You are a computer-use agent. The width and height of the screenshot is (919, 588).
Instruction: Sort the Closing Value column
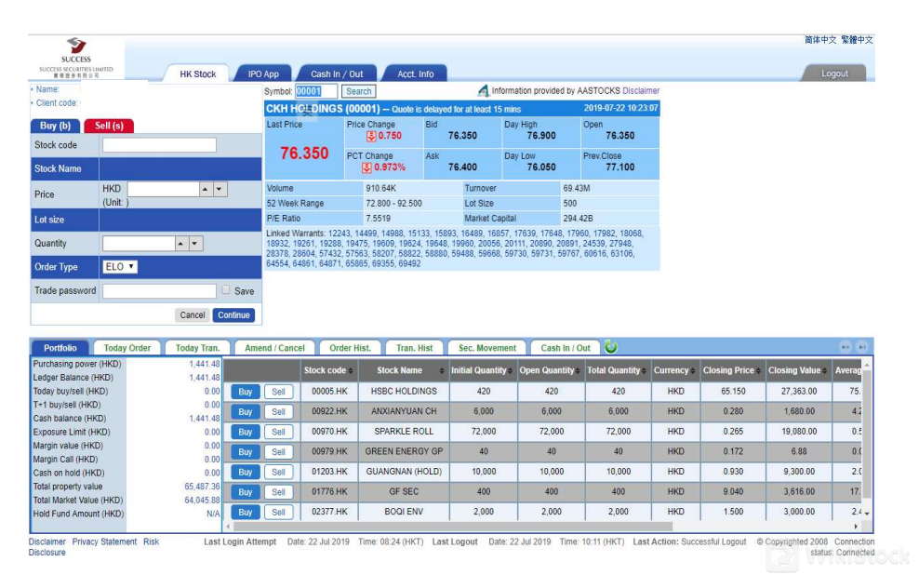pos(824,371)
